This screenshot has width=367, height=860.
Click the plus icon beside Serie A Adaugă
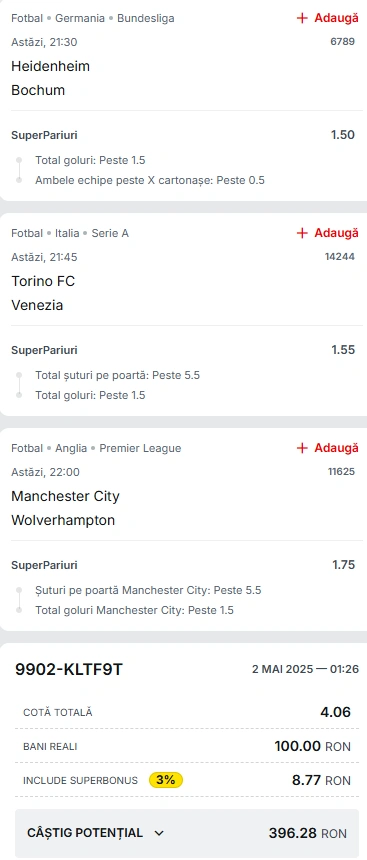point(302,233)
